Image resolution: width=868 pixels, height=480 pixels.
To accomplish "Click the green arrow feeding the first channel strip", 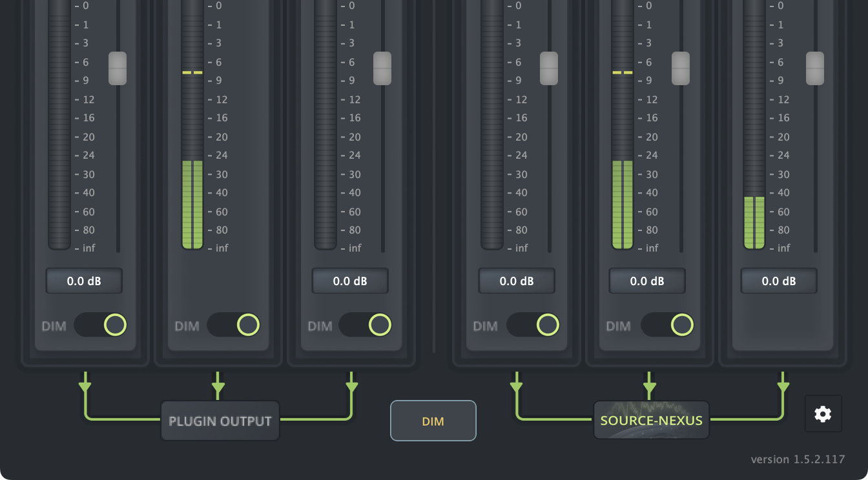I will coord(85,386).
